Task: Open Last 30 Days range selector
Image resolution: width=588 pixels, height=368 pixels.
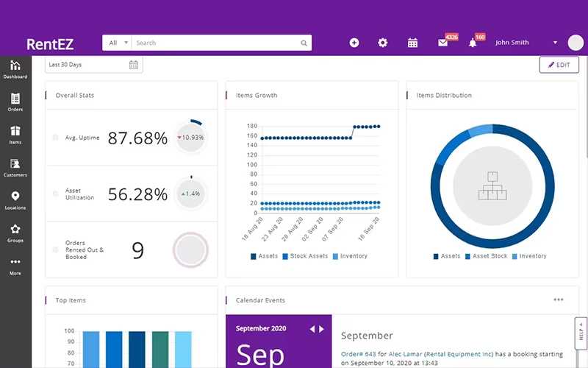Action: click(x=94, y=65)
